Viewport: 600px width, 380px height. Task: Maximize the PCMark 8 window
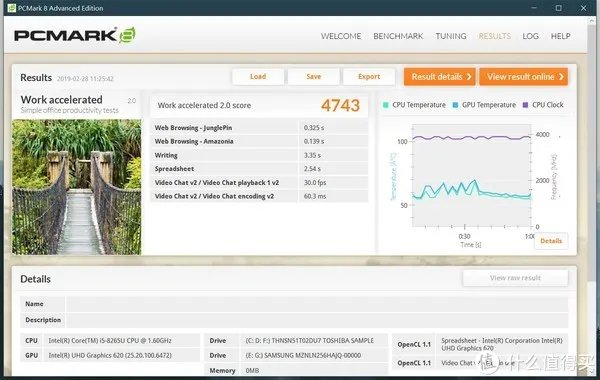(x=559, y=8)
